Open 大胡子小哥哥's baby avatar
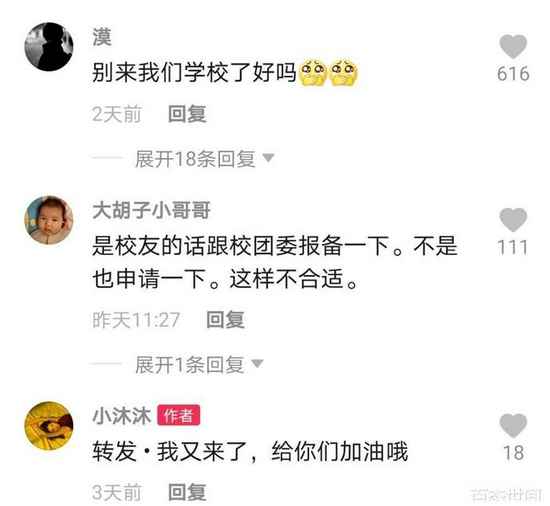The image size is (550, 506). [49, 220]
